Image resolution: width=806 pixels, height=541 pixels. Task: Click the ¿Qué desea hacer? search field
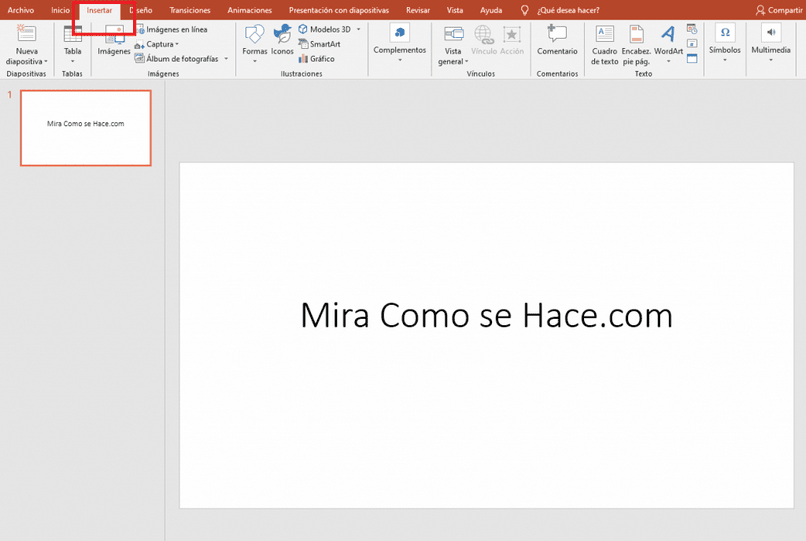pyautogui.click(x=567, y=10)
